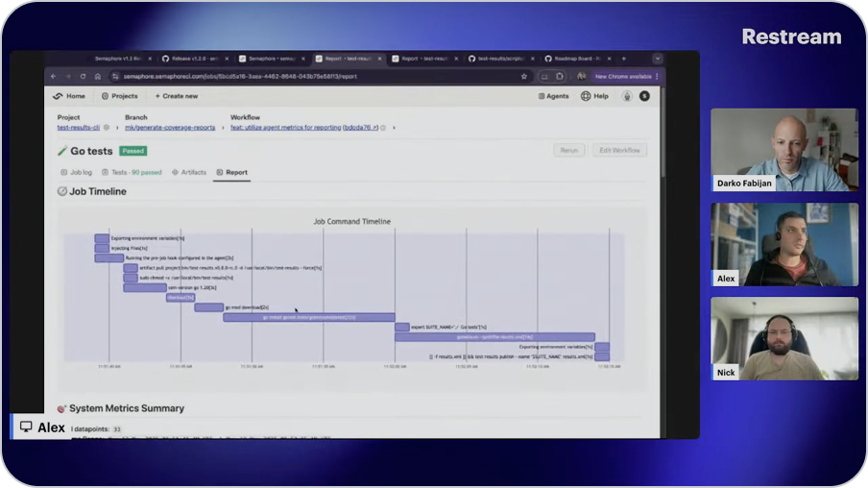This screenshot has width=868, height=488.
Task: Click the Passed status badge
Action: point(133,151)
